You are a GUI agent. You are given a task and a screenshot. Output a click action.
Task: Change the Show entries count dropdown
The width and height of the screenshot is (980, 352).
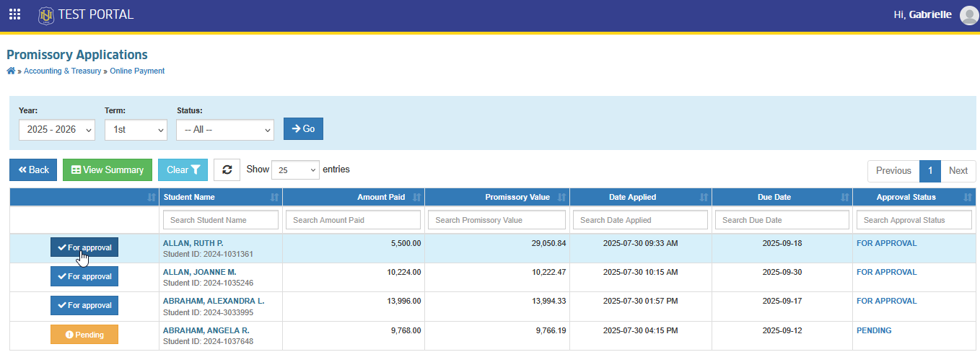(x=295, y=170)
